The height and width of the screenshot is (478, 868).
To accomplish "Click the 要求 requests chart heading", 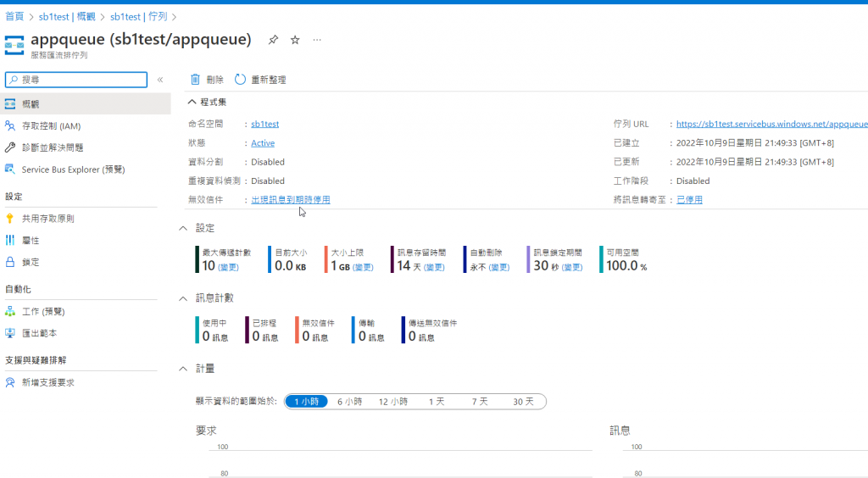I will [x=206, y=431].
